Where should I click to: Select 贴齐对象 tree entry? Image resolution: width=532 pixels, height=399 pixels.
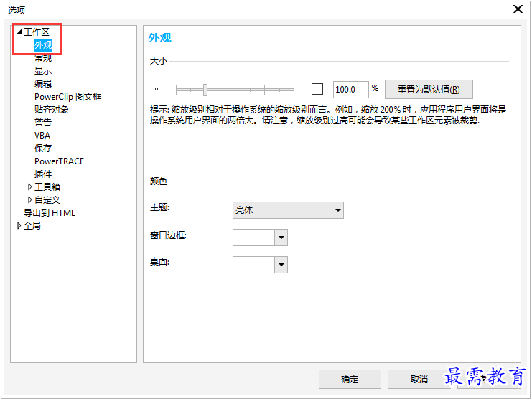pyautogui.click(x=52, y=110)
